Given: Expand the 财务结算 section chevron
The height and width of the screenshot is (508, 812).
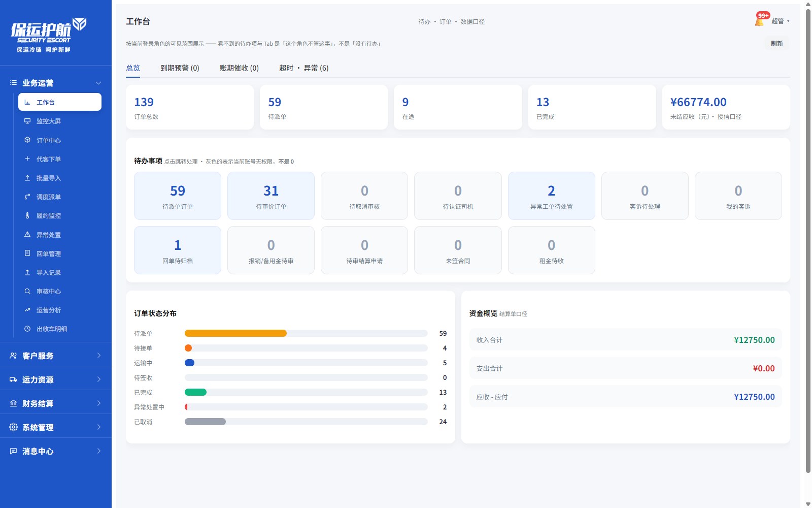Looking at the screenshot, I should pyautogui.click(x=99, y=403).
